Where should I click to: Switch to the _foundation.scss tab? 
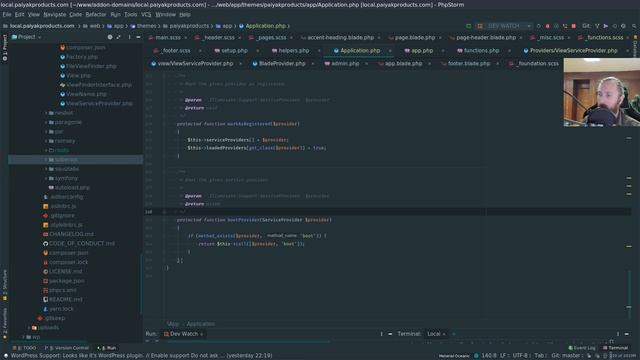click(x=538, y=64)
